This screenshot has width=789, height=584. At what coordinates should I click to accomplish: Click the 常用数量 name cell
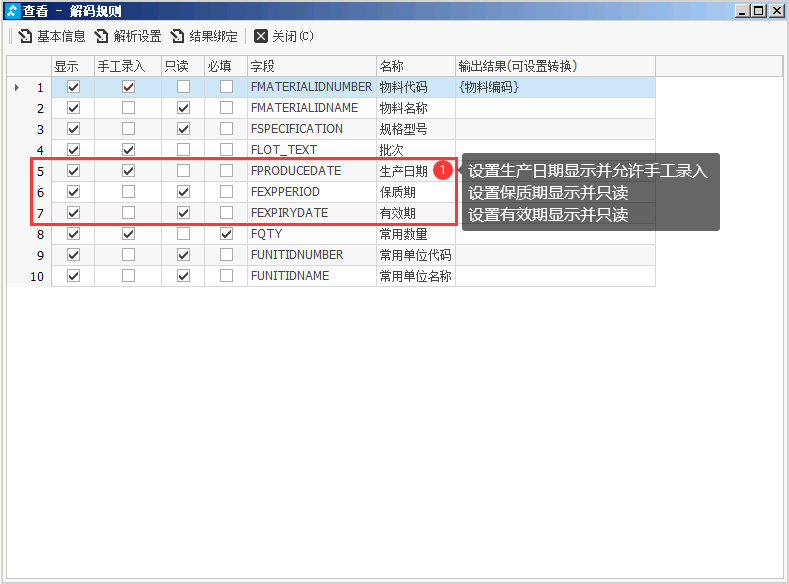[416, 234]
